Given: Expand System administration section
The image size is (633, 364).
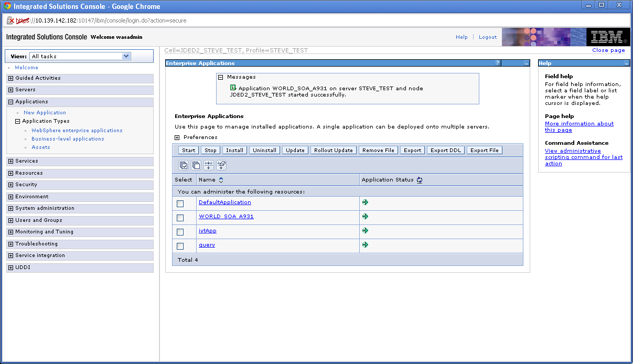Looking at the screenshot, I should click(10, 208).
